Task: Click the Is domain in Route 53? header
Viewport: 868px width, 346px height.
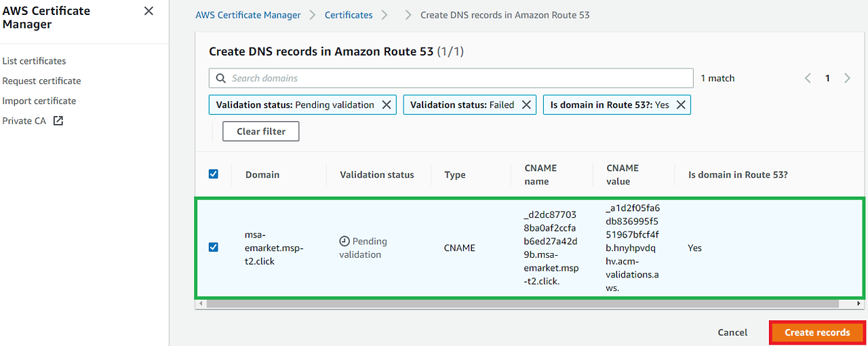Action: point(738,175)
